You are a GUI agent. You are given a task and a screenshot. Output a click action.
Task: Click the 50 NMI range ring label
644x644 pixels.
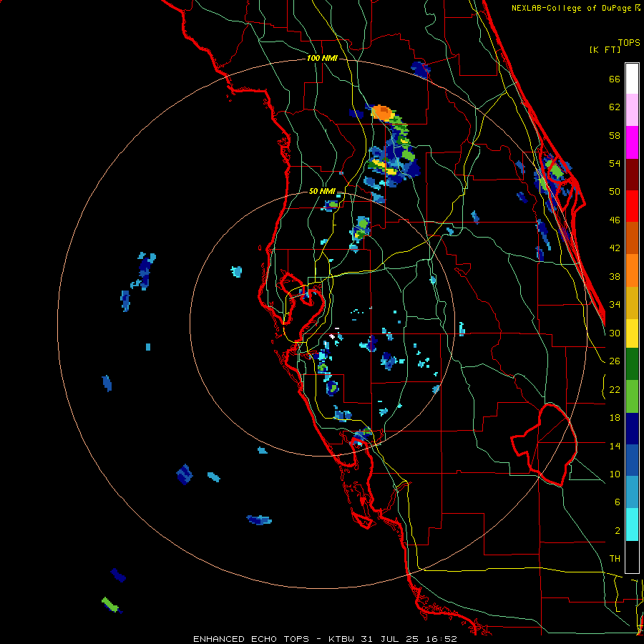point(322,191)
